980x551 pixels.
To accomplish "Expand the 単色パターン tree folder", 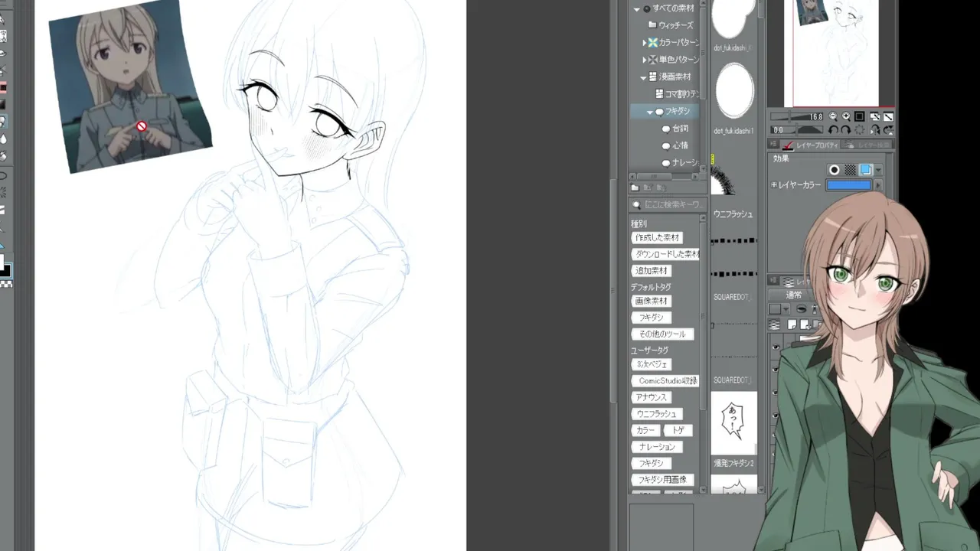I will point(645,59).
